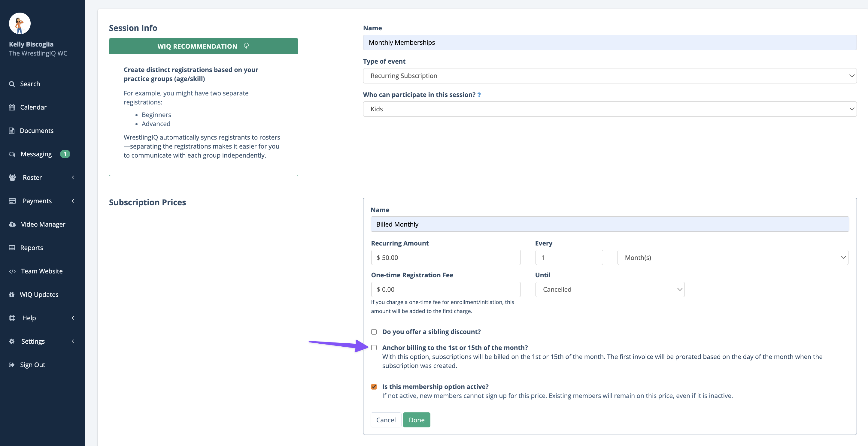
Task: Click the Messaging chat bubbles icon
Action: click(x=12, y=154)
